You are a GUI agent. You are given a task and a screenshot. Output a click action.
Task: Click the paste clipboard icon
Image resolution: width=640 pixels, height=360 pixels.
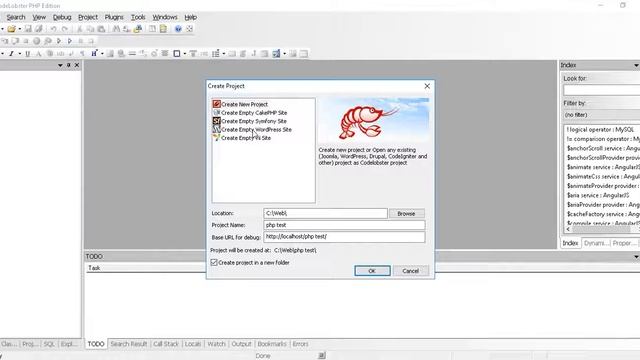pyautogui.click(x=101, y=29)
